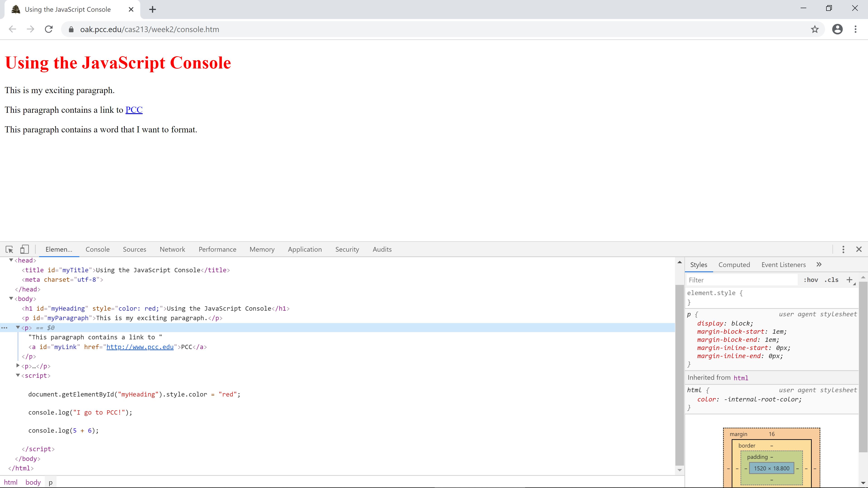The image size is (868, 488).
Task: Go forward in browser history
Action: [30, 29]
